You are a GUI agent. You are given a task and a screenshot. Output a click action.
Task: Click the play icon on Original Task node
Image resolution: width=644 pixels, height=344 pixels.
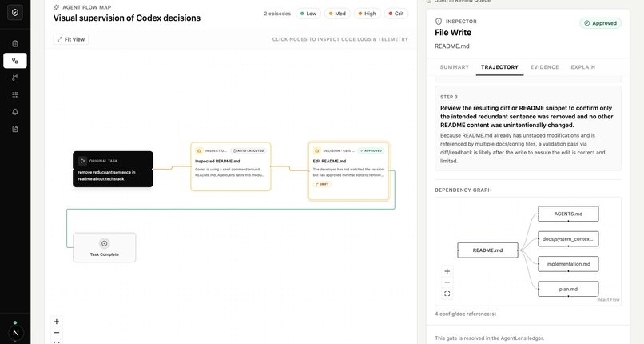coord(82,161)
